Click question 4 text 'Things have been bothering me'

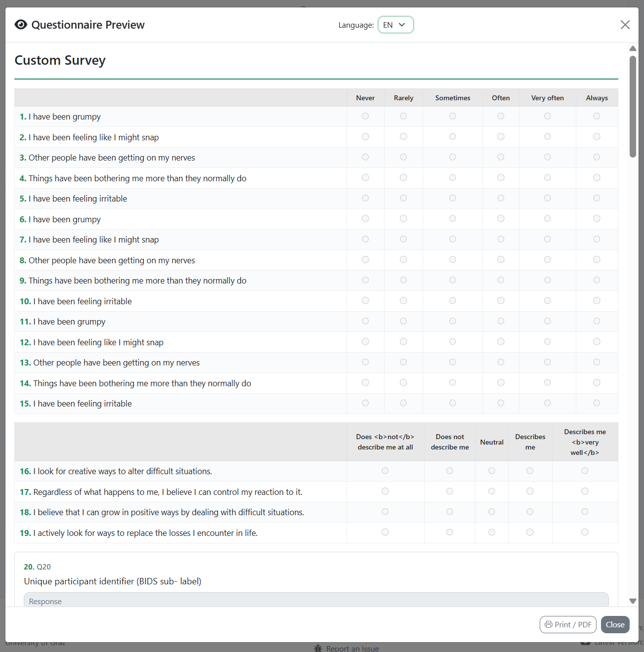pyautogui.click(x=137, y=178)
